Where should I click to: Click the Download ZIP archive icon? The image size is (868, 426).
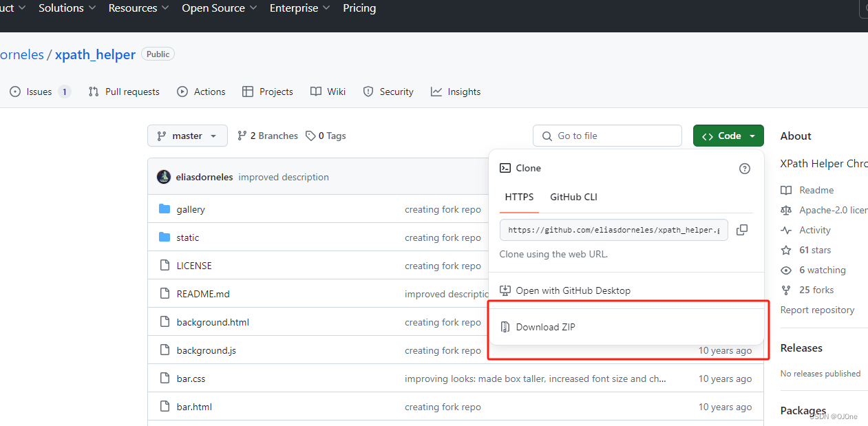[506, 326]
